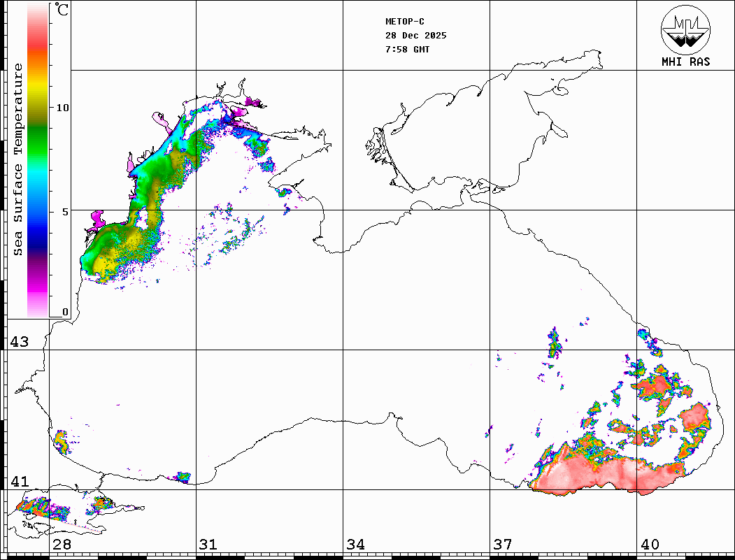This screenshot has width=735, height=560.
Task: Click the 10 tick label on the scale
Action: [63, 108]
